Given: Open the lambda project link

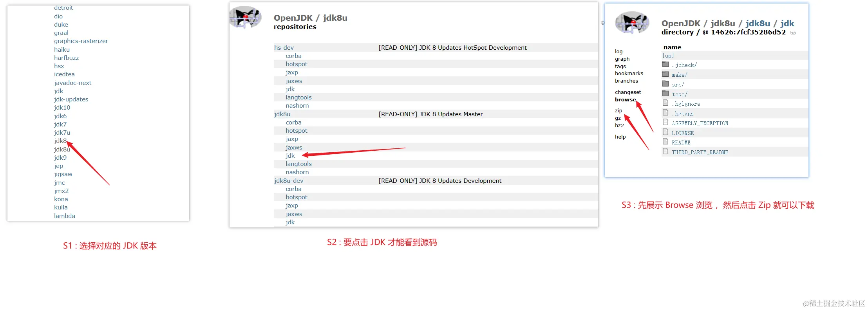Looking at the screenshot, I should [x=65, y=216].
